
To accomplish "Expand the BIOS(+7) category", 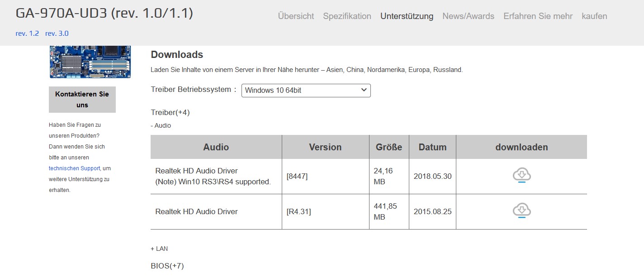I will tap(167, 266).
